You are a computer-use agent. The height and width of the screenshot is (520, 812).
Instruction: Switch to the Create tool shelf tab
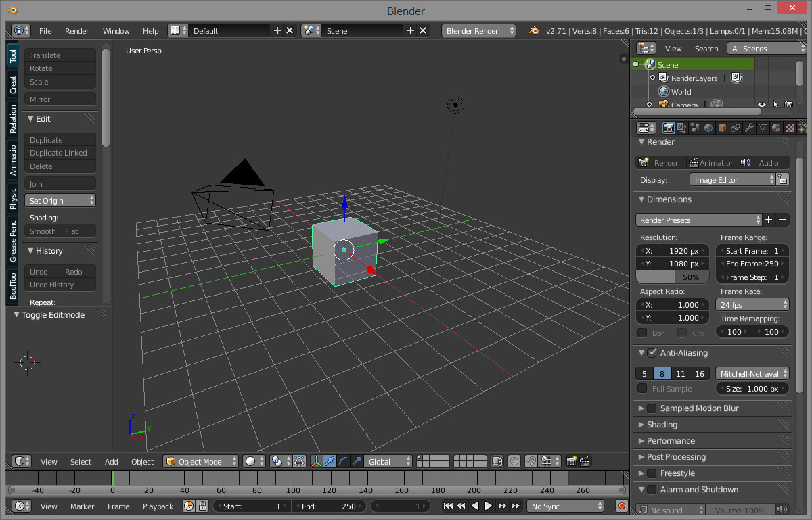[x=13, y=85]
